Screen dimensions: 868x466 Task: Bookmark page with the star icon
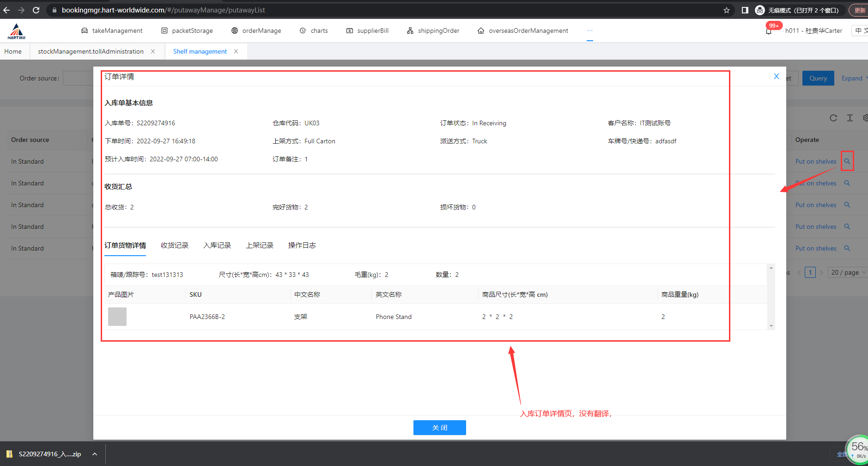point(727,10)
